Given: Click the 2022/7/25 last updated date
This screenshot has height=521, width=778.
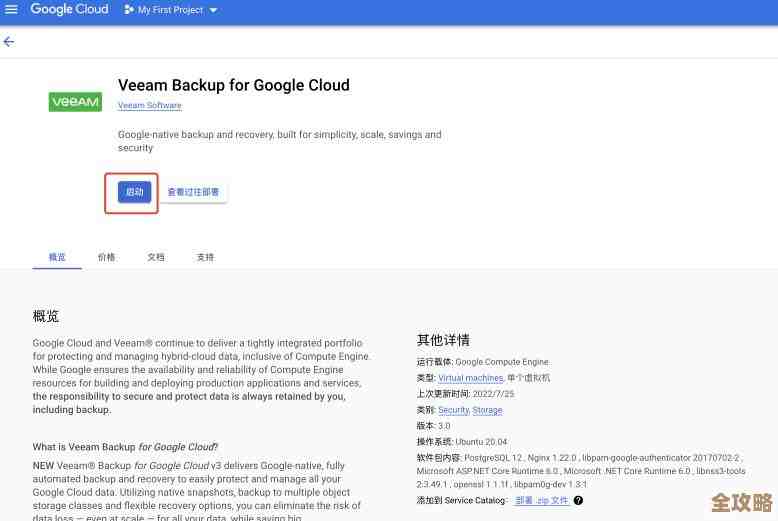Looking at the screenshot, I should (493, 394).
